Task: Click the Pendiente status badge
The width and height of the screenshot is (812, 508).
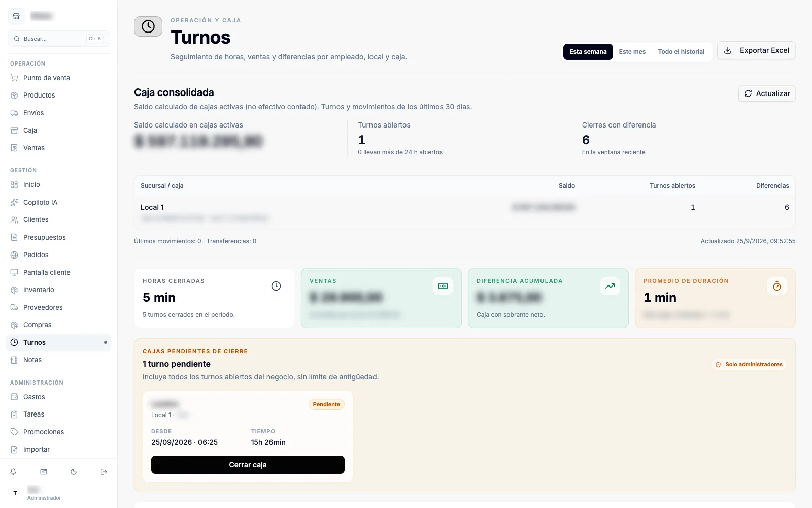Action: click(x=326, y=404)
